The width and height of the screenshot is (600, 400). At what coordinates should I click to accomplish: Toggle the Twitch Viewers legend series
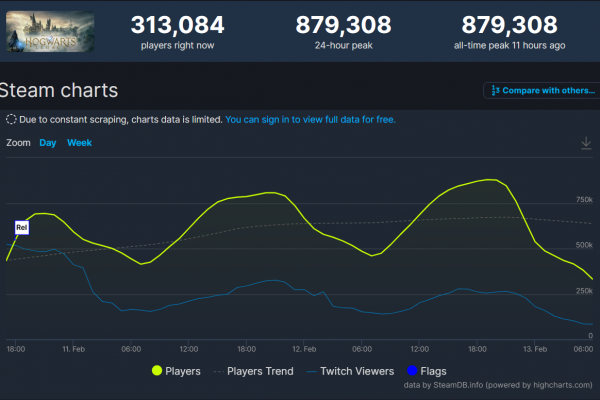tap(350, 371)
